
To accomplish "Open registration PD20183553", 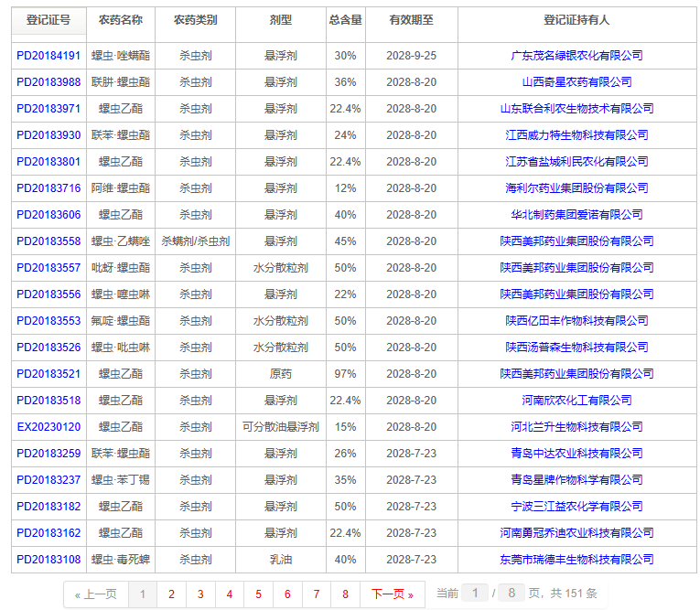I will tap(48, 321).
